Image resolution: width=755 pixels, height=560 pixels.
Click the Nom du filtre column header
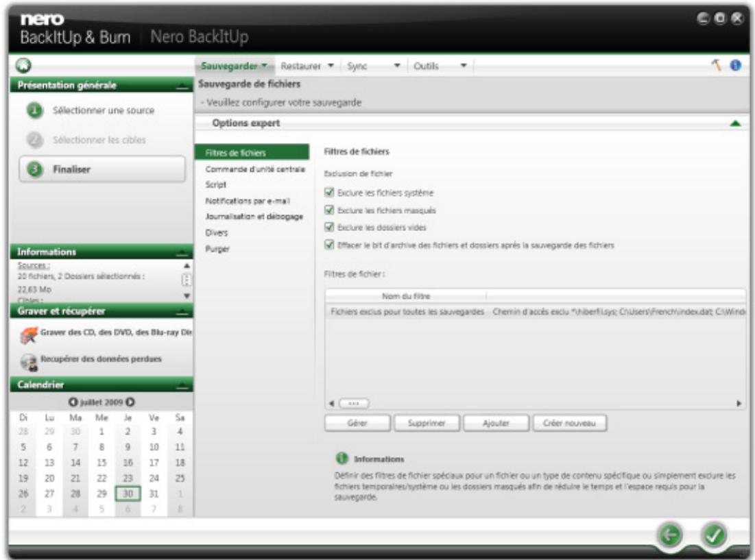[x=406, y=296]
